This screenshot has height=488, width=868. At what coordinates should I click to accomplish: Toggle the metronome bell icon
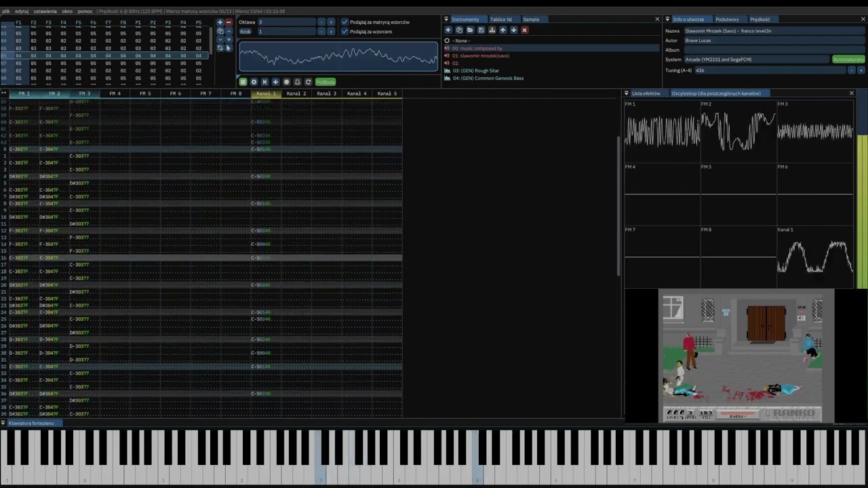[x=297, y=81]
